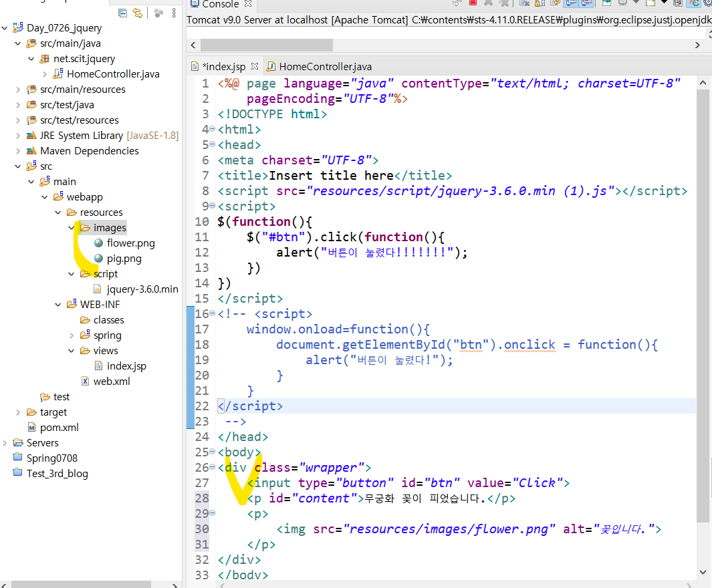The image size is (712, 588).
Task: Click the HomeController.java file icon in tree
Action: [58, 73]
